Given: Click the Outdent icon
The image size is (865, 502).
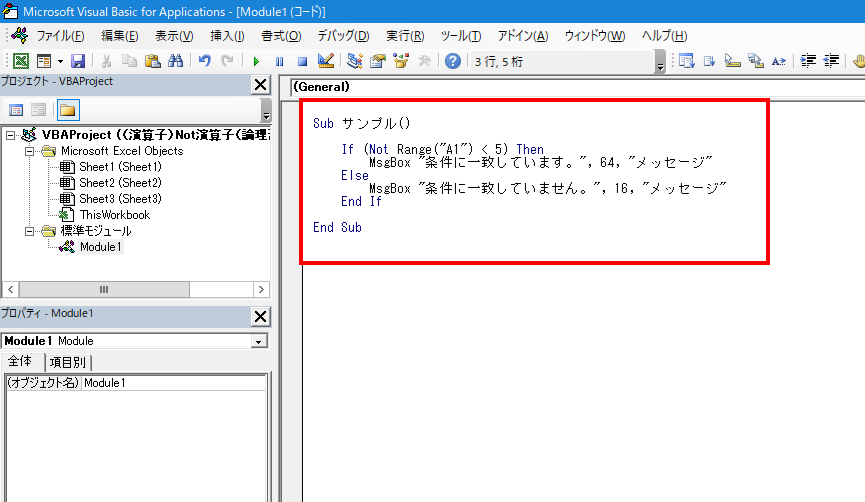Looking at the screenshot, I should (x=831, y=61).
